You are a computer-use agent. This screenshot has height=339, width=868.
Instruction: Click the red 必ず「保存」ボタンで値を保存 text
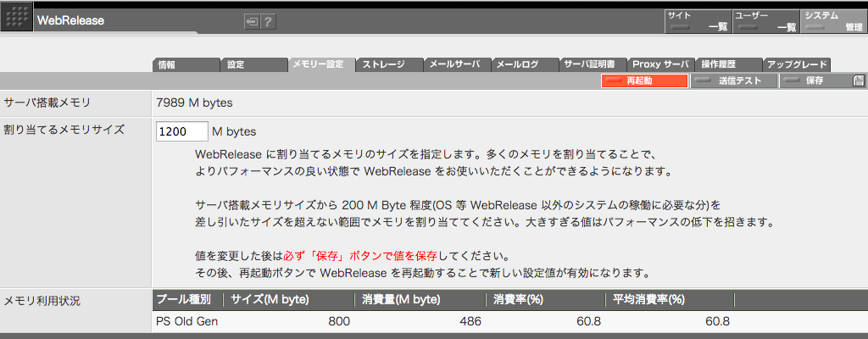360,258
